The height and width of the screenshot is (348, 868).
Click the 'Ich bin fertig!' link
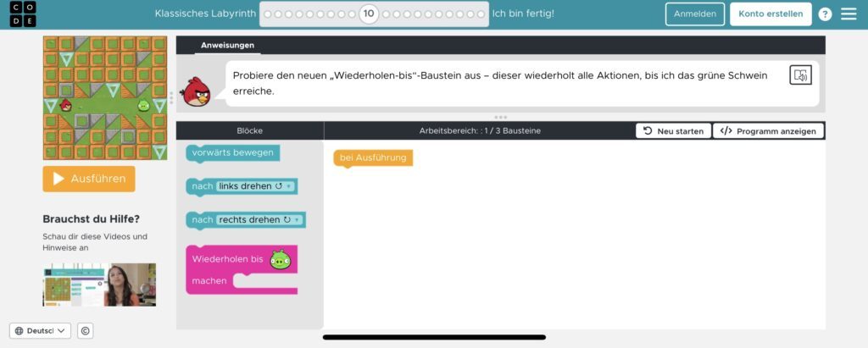(523, 14)
